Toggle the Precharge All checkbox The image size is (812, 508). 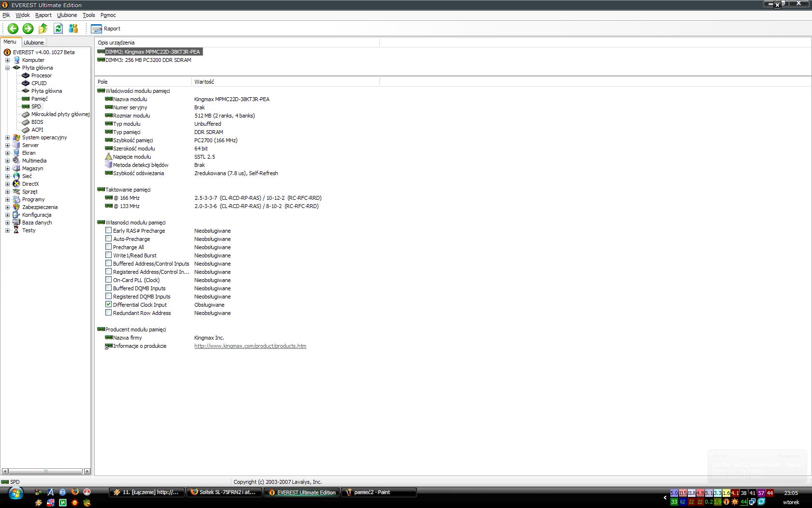pyautogui.click(x=109, y=247)
